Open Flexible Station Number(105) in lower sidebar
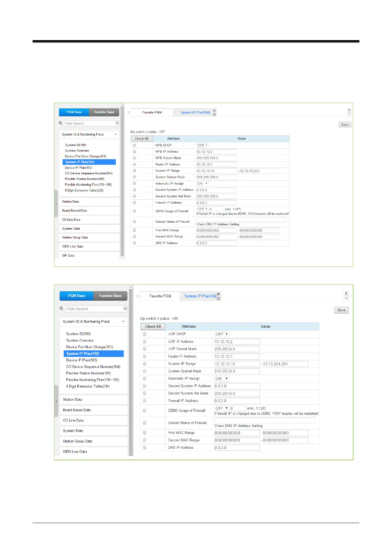Screen dimensions: 392x554 click(x=89, y=373)
